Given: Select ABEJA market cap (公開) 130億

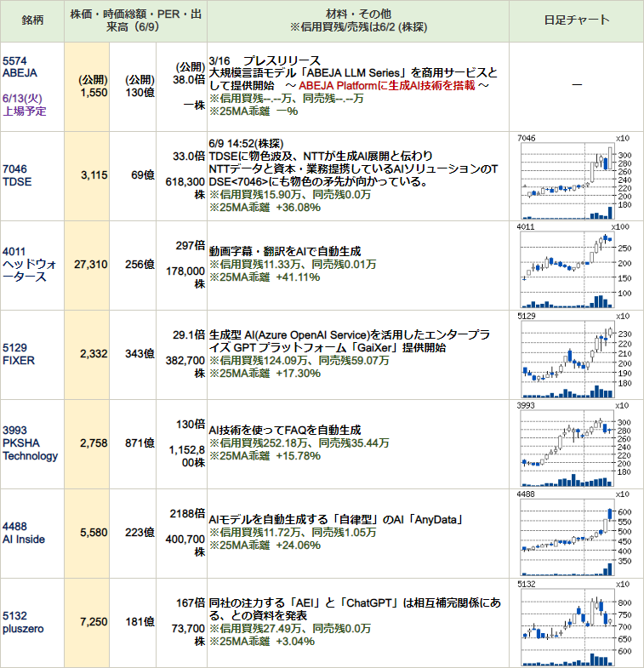Looking at the screenshot, I should click(140, 86).
